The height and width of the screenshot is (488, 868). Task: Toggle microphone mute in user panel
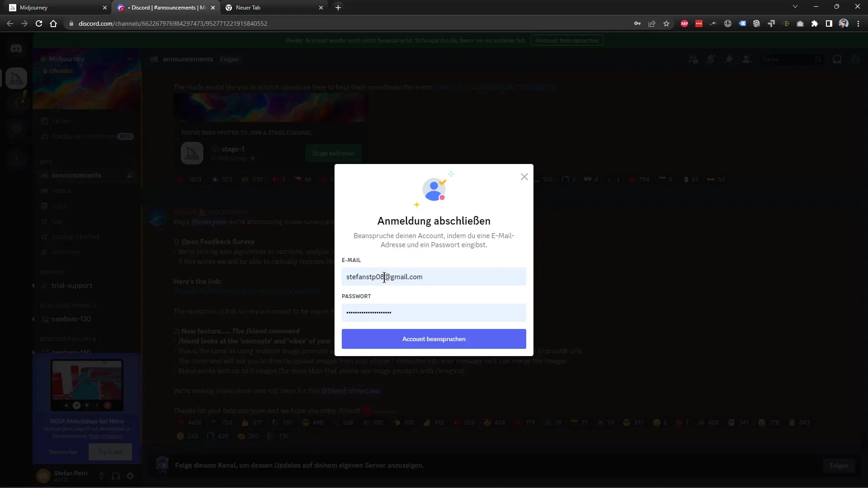tap(101, 476)
